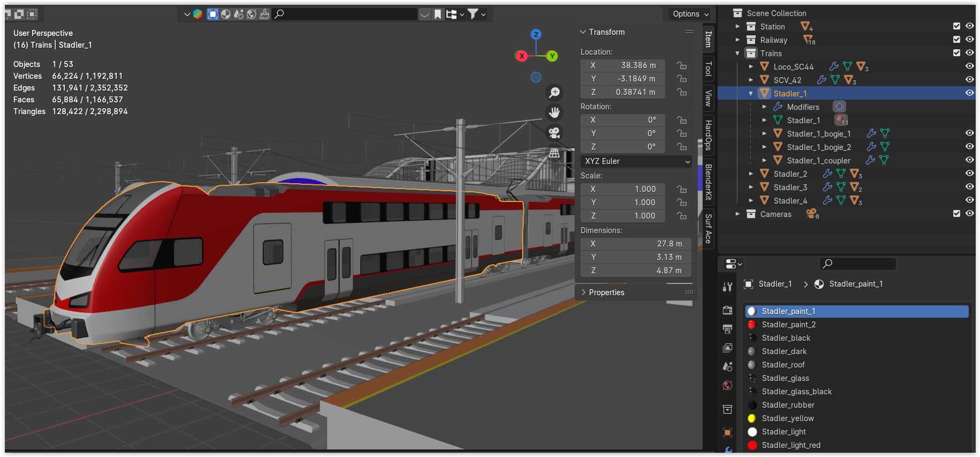Open the XYZ Euler rotation mode dropdown
The image size is (980, 457).
click(636, 161)
